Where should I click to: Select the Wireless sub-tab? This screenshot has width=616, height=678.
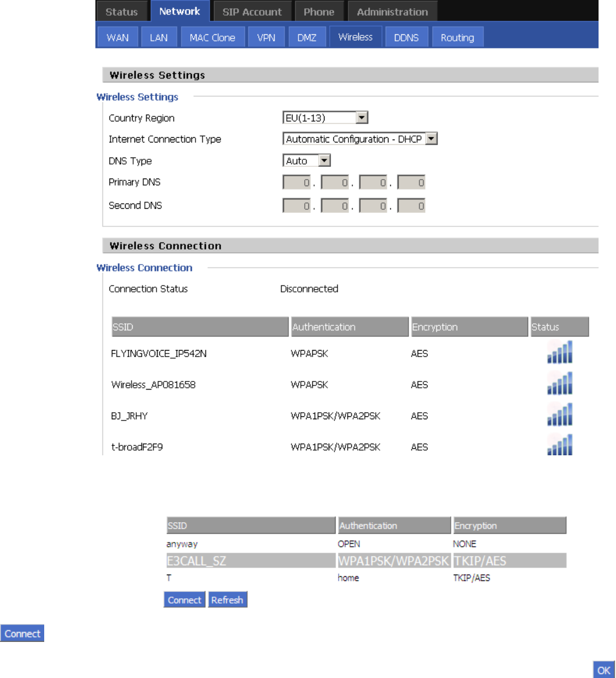click(355, 37)
